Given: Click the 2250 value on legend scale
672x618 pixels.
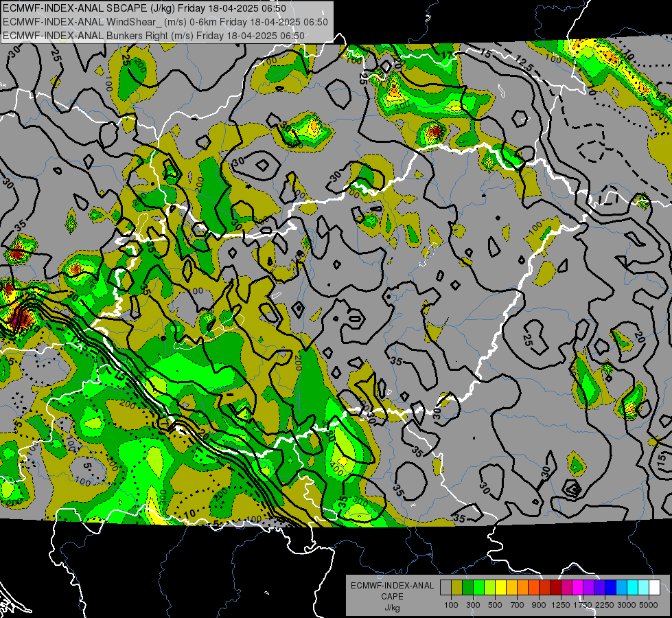Looking at the screenshot, I should point(605,605).
